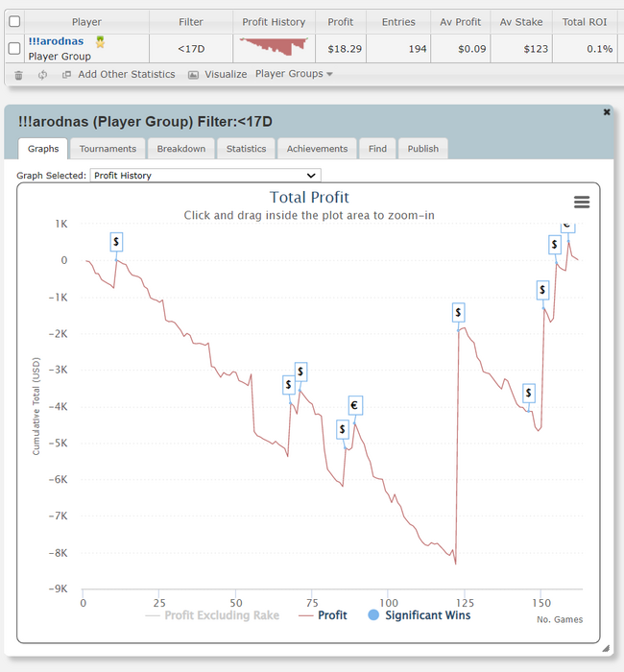Image resolution: width=624 pixels, height=672 pixels.
Task: Sort by the Av Stake column header
Action: coord(521,22)
